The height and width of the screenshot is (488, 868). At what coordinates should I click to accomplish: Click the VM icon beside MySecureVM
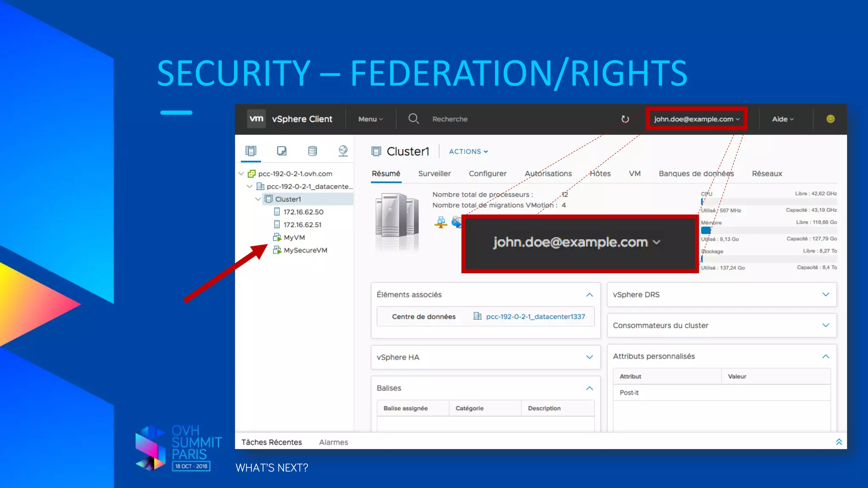click(277, 250)
